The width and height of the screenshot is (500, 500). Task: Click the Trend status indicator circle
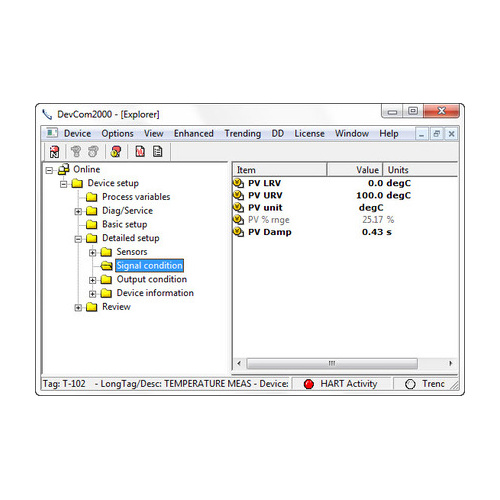click(x=410, y=384)
